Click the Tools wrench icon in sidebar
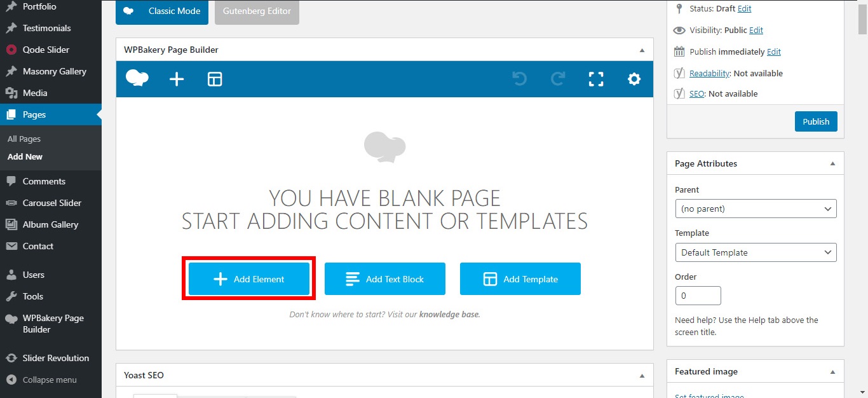Screen dimensions: 868x398 (11, 296)
